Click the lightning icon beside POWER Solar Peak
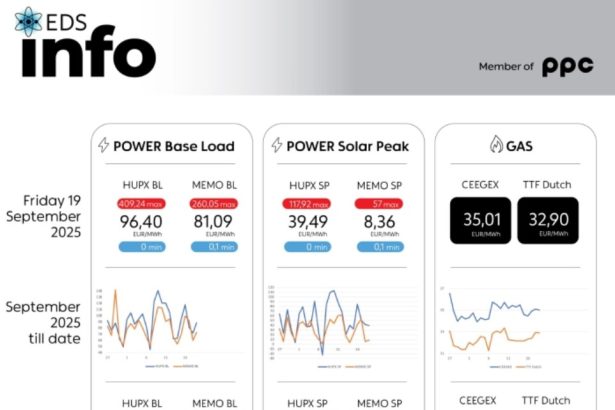Screen dimensions: 615x410 click(x=276, y=146)
